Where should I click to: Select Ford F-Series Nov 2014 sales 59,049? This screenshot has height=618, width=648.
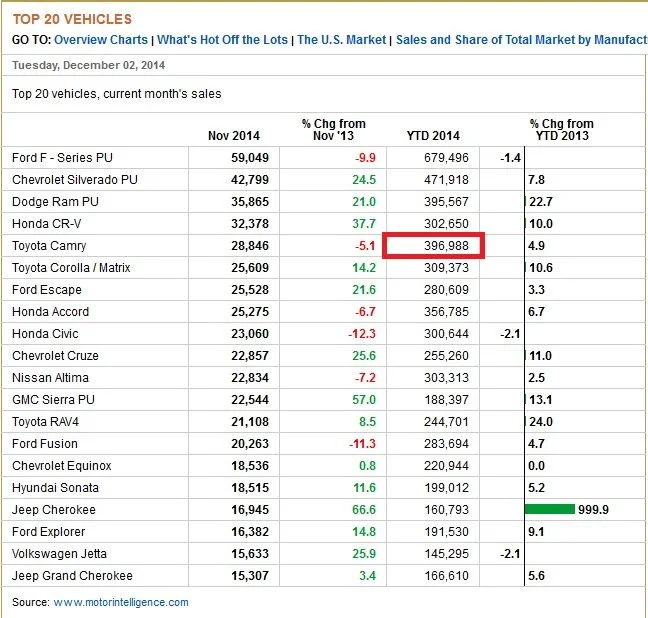[252, 158]
